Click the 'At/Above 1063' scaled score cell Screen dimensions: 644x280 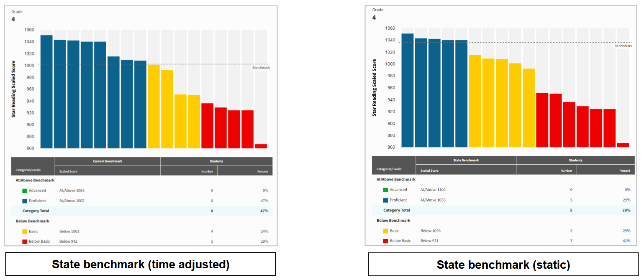pyautogui.click(x=72, y=191)
